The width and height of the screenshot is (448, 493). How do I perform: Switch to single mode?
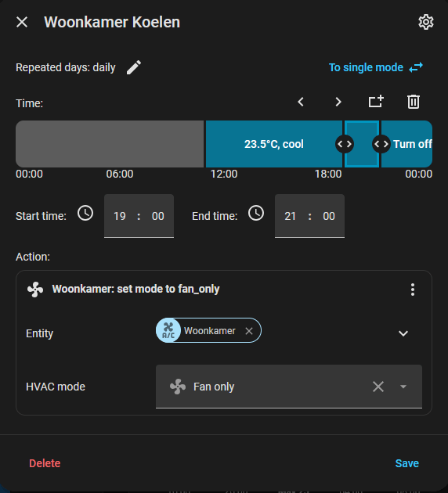(x=376, y=67)
